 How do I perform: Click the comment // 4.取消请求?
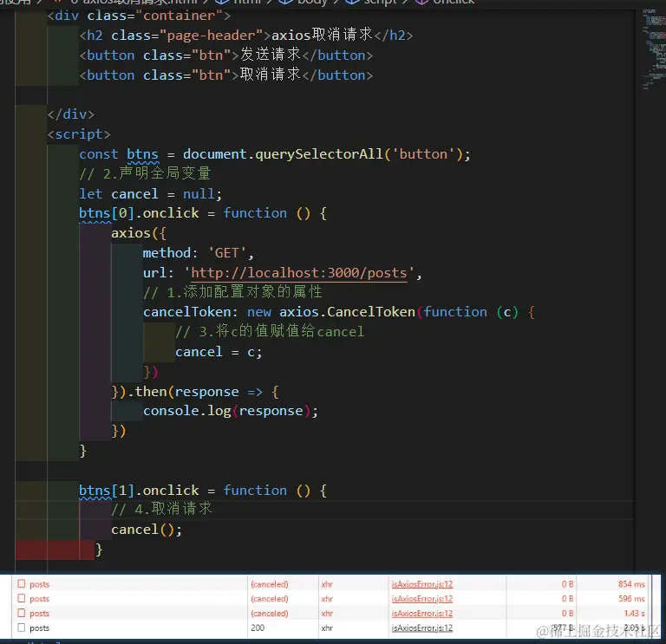[161, 509]
